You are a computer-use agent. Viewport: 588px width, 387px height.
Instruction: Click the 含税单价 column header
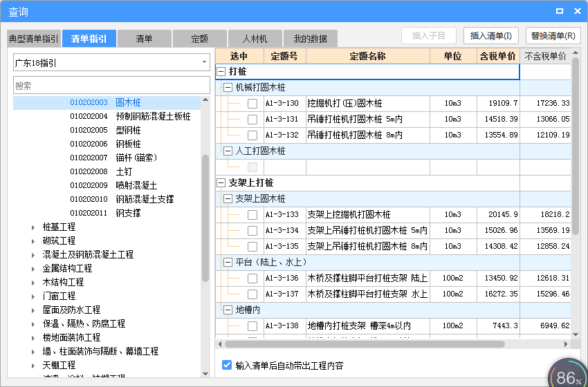coord(498,56)
